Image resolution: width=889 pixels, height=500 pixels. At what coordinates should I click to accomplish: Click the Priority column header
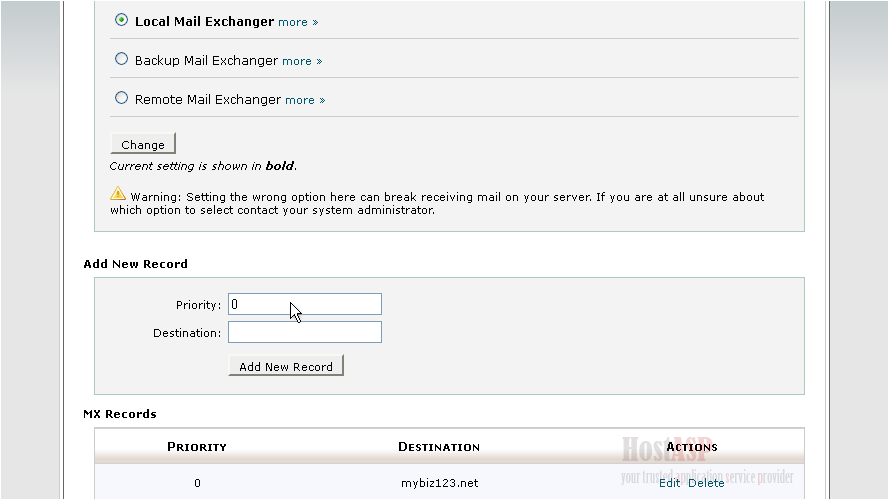[197, 447]
